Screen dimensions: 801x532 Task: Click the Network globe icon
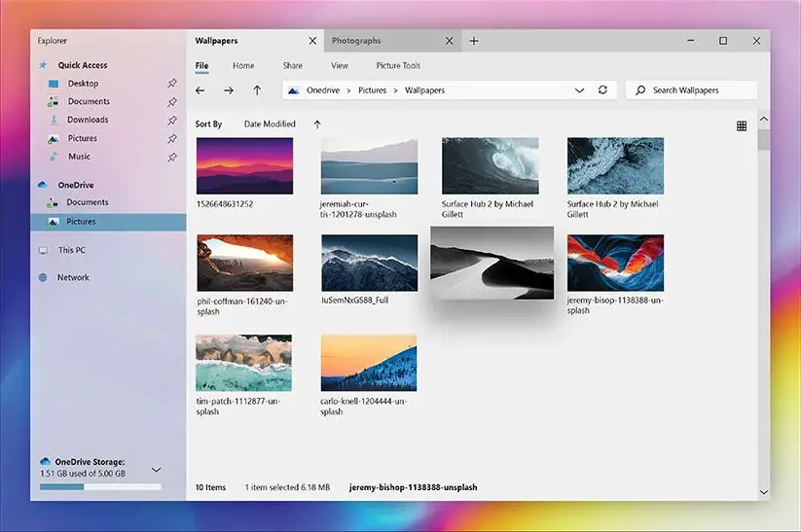[x=43, y=278]
